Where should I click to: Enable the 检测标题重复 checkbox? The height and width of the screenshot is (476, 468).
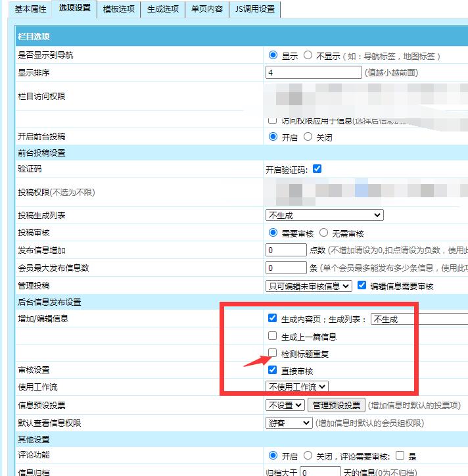coord(272,353)
